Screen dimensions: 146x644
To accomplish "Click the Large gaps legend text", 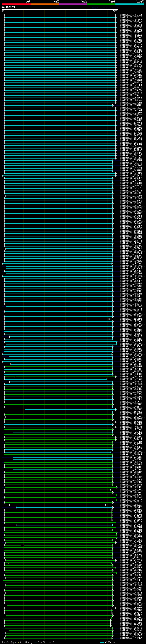I will 28,642.
